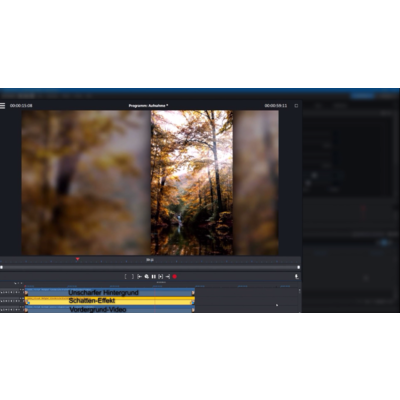
Task: Select the 'Unscharfer Hintergrund' clip
Action: click(x=110, y=292)
